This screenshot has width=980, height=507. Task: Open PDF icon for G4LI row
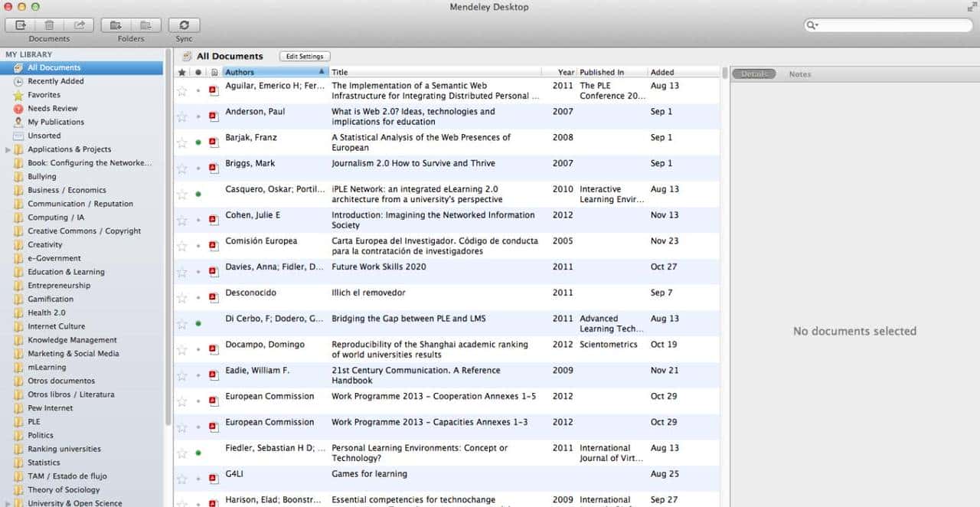click(x=214, y=479)
